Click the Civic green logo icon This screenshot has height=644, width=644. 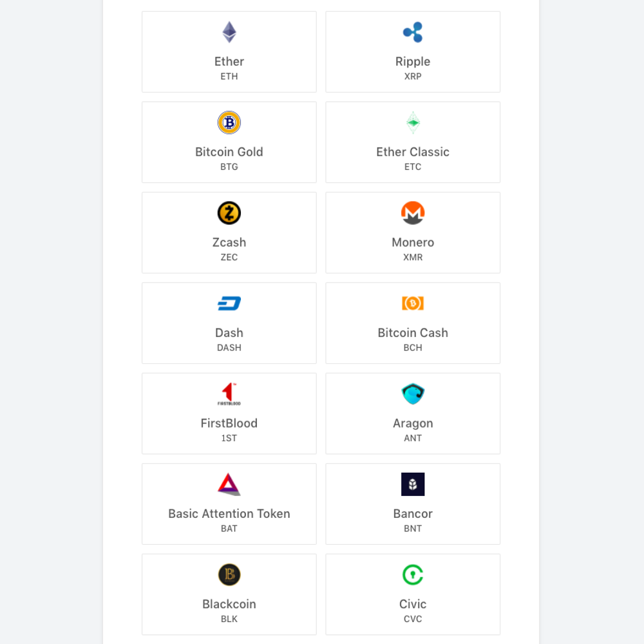tap(413, 574)
